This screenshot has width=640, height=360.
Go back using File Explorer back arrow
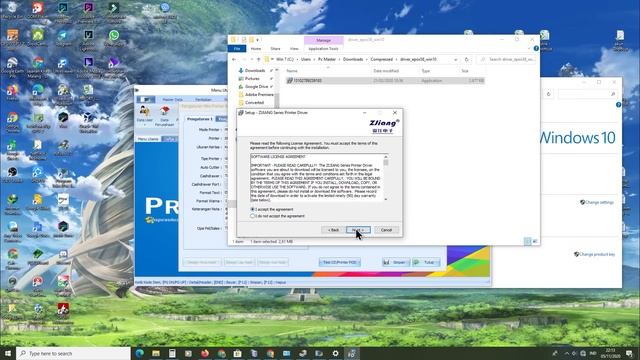tap(234, 60)
